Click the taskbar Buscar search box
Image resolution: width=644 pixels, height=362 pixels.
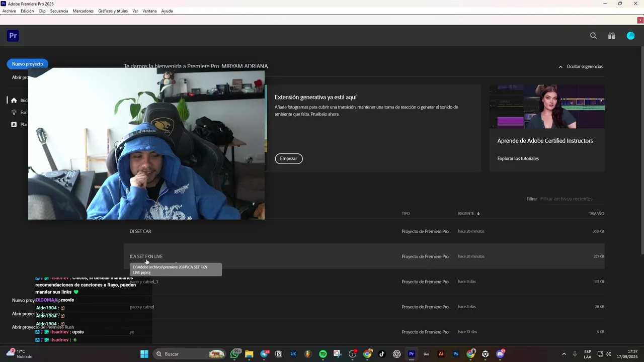[190, 354]
